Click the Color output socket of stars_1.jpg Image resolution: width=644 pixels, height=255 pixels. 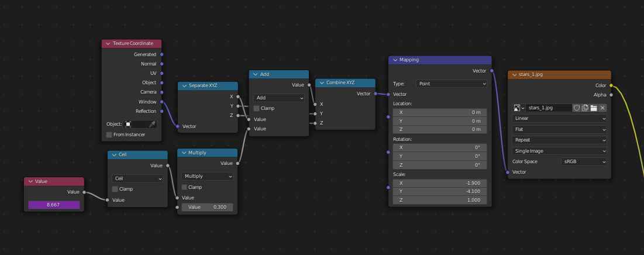(611, 85)
